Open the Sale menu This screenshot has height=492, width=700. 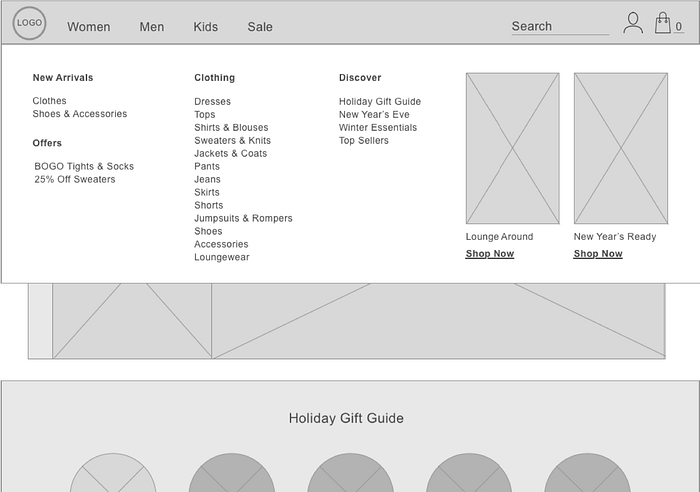pos(260,27)
